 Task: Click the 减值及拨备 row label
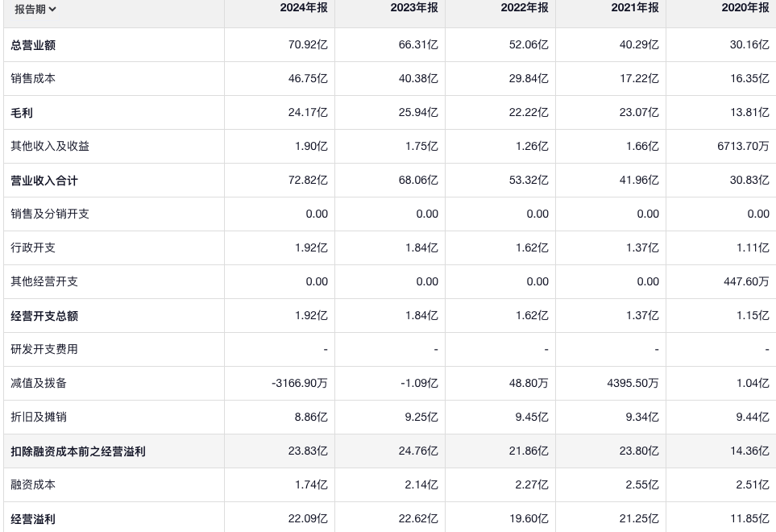pyautogui.click(x=39, y=384)
